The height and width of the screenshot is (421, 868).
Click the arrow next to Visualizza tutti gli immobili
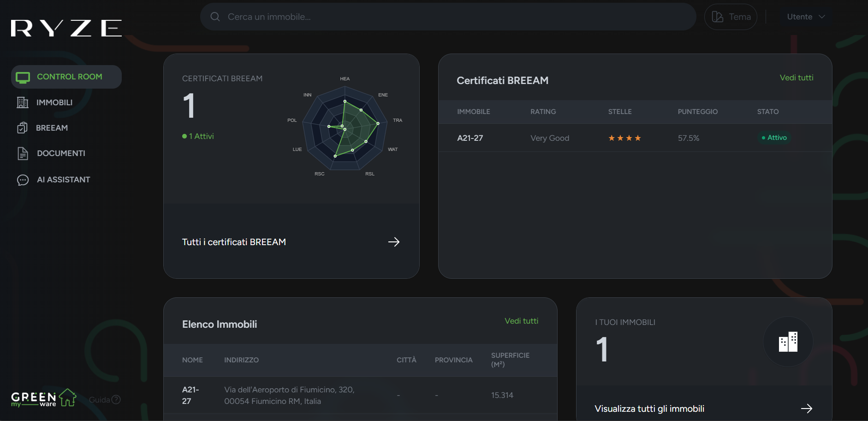point(806,409)
